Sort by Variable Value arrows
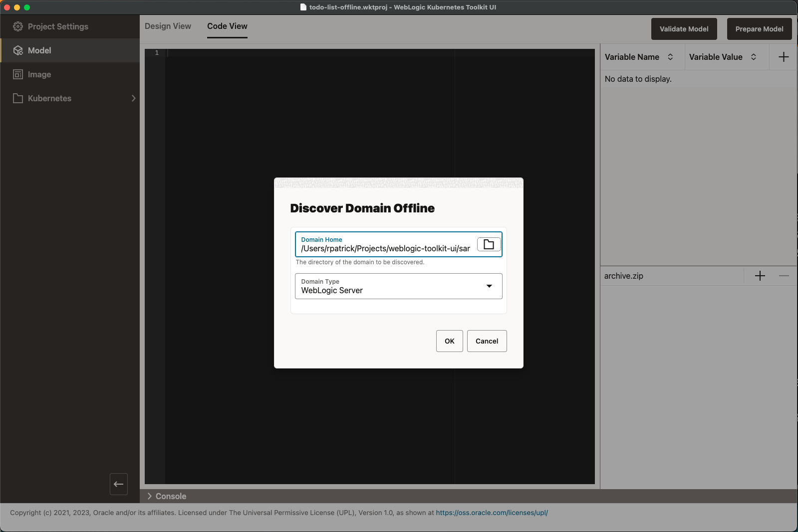The image size is (798, 532). point(754,57)
